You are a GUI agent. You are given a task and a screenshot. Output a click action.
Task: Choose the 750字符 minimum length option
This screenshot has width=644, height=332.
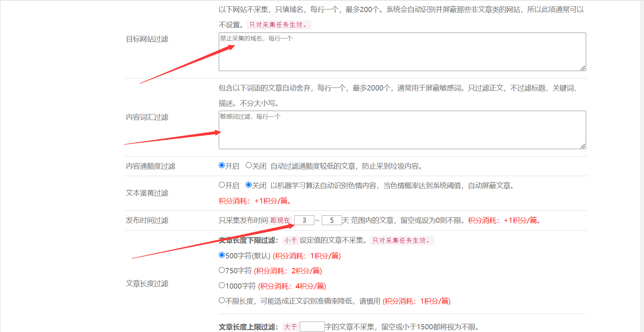pos(222,270)
